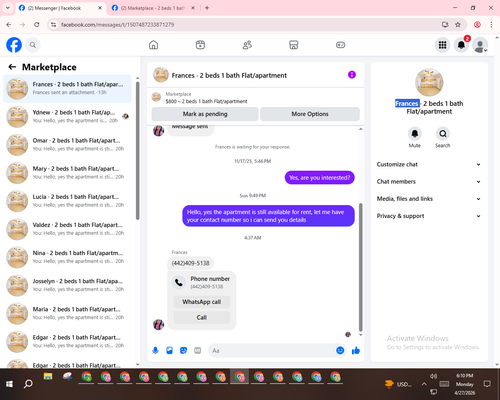The width and height of the screenshot is (500, 400).
Task: Open the Facebook menu grid icon
Action: [x=442, y=45]
